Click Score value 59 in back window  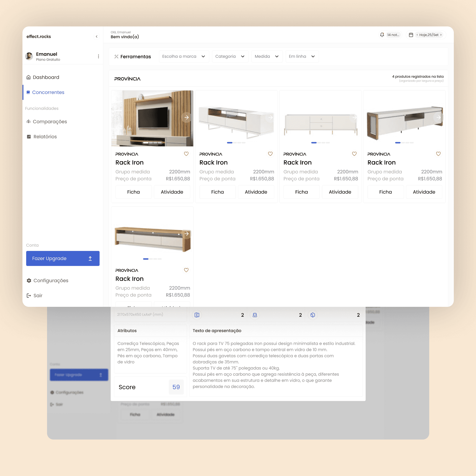[176, 387]
